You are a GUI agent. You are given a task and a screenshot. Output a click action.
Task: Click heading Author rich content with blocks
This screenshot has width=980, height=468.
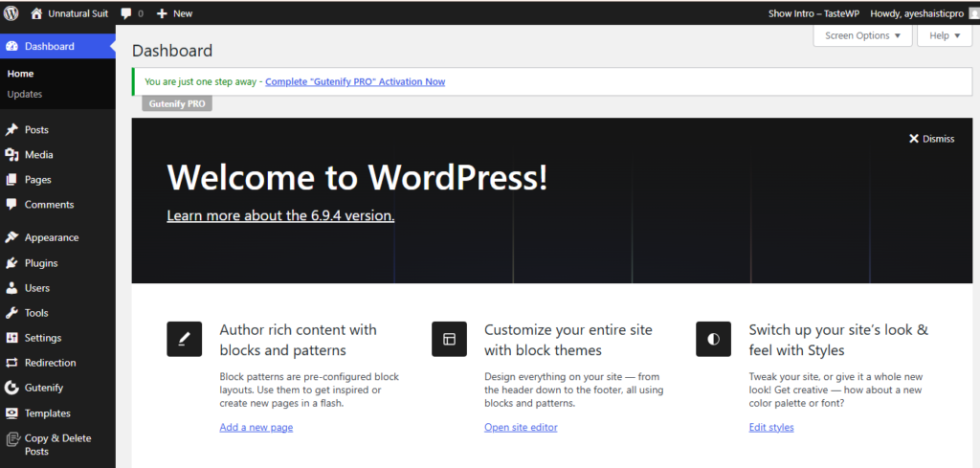pos(299,340)
